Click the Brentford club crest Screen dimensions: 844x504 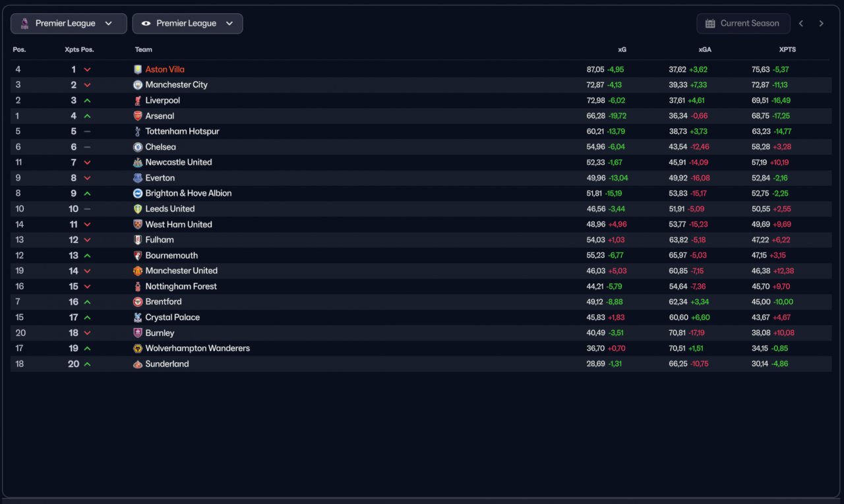[138, 302]
